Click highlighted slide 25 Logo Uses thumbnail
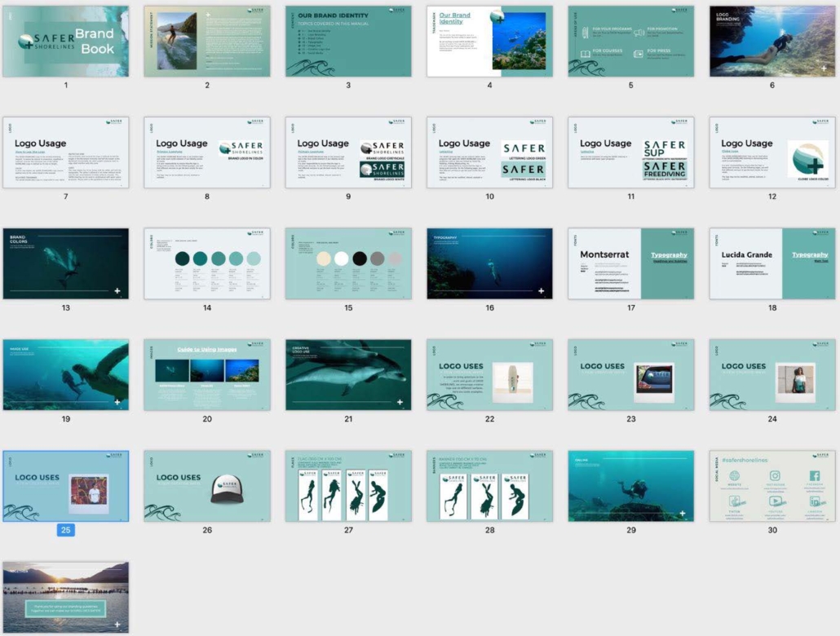The width and height of the screenshot is (840, 636). [x=66, y=486]
